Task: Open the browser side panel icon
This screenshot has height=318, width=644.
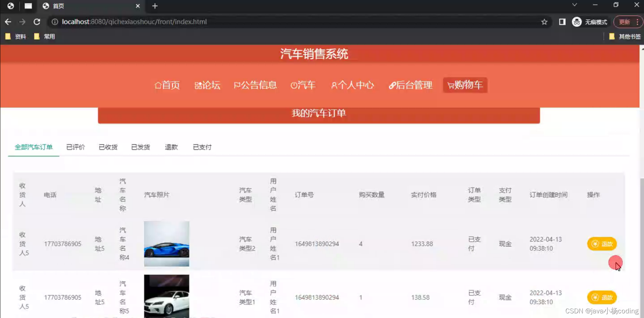Action: point(562,22)
